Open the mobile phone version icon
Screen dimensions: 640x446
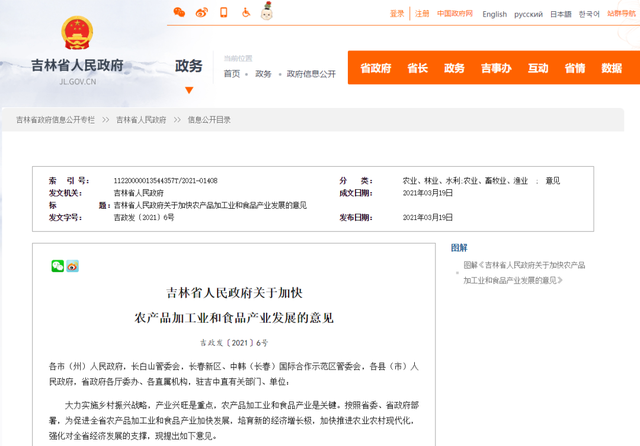pos(224,12)
